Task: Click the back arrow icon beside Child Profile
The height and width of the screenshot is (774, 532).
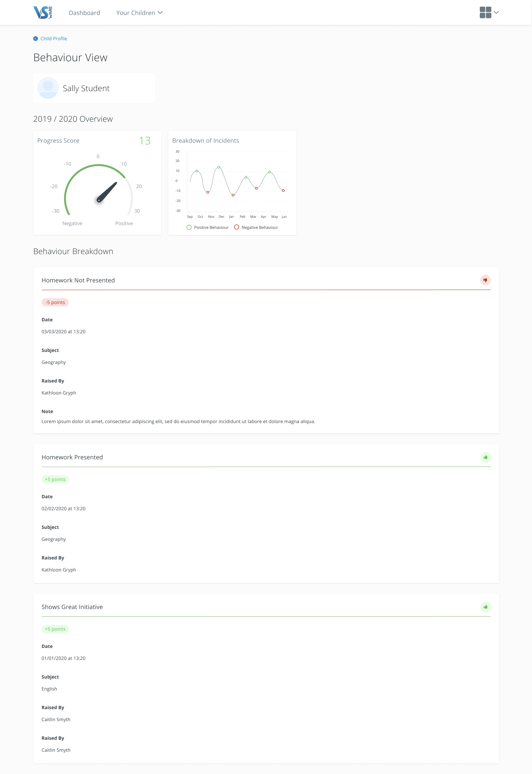Action: [35, 39]
